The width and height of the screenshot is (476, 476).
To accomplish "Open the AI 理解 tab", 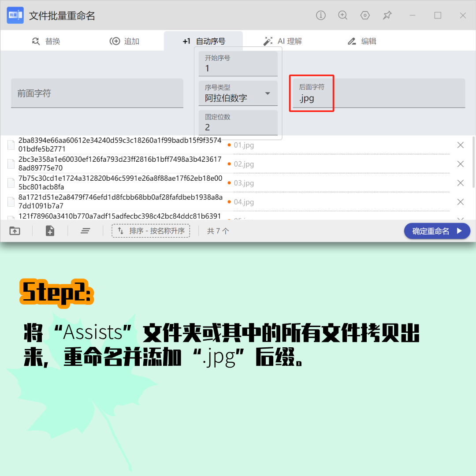I will click(283, 41).
